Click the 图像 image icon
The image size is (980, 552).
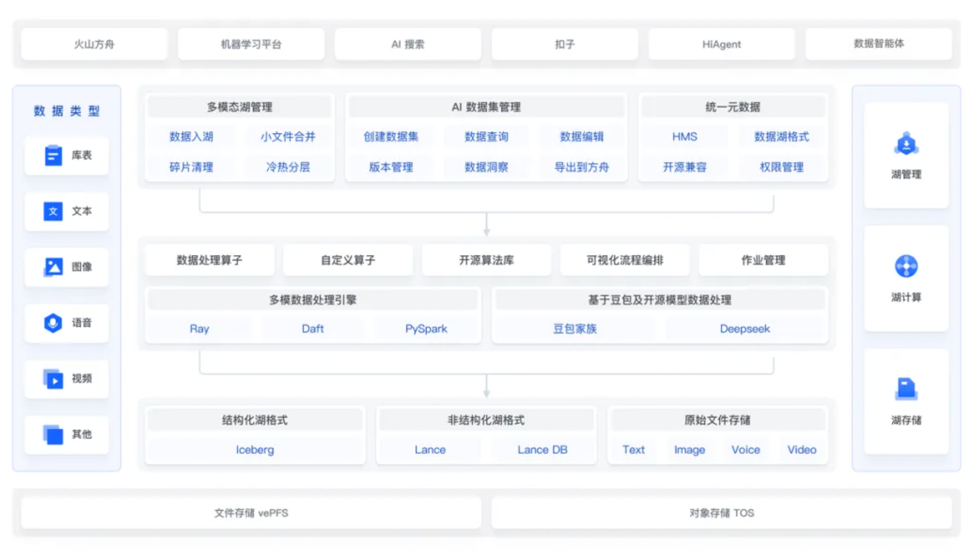pos(53,267)
